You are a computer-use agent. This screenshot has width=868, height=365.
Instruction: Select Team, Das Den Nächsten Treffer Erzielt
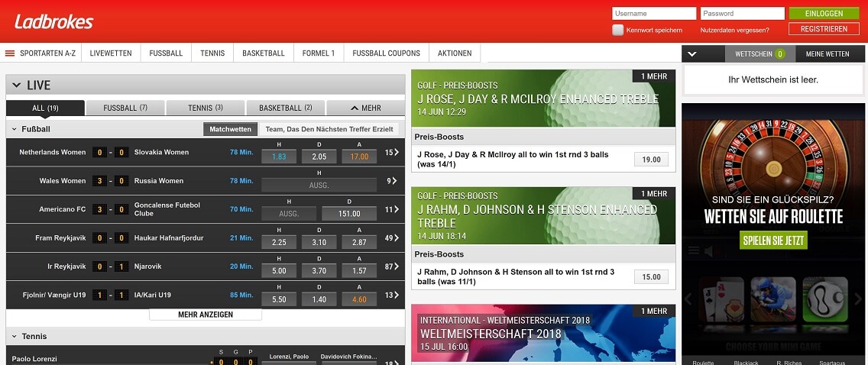[329, 129]
